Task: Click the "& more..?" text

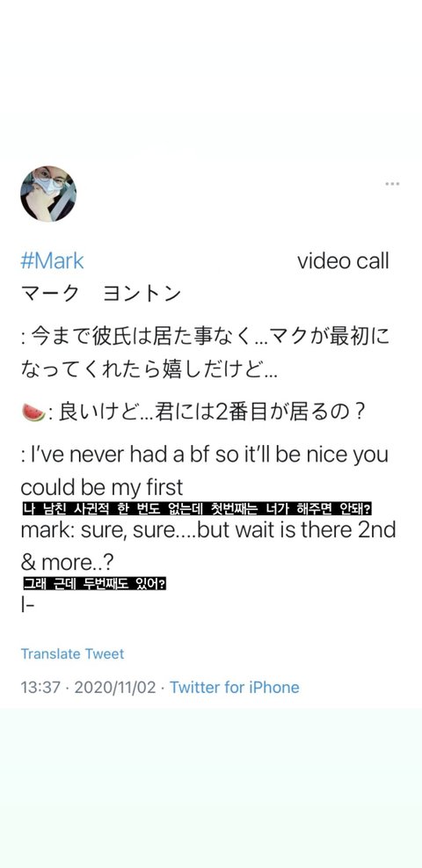Action: (x=68, y=563)
